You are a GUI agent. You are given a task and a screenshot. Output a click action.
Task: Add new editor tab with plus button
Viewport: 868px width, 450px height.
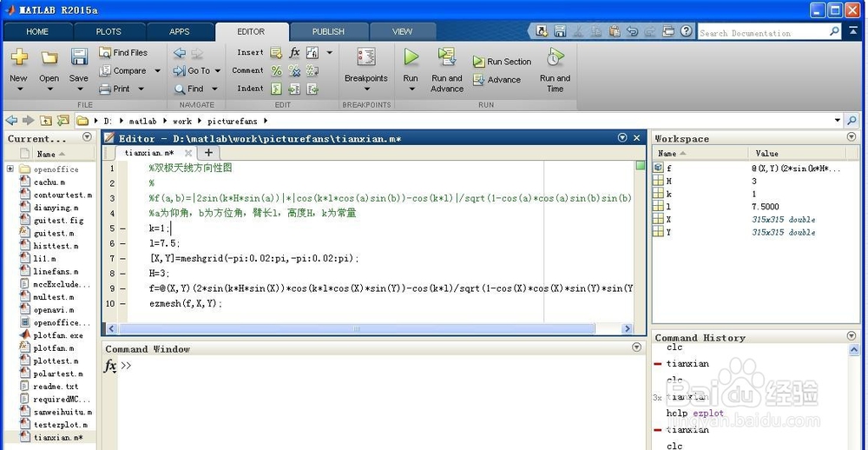(208, 152)
